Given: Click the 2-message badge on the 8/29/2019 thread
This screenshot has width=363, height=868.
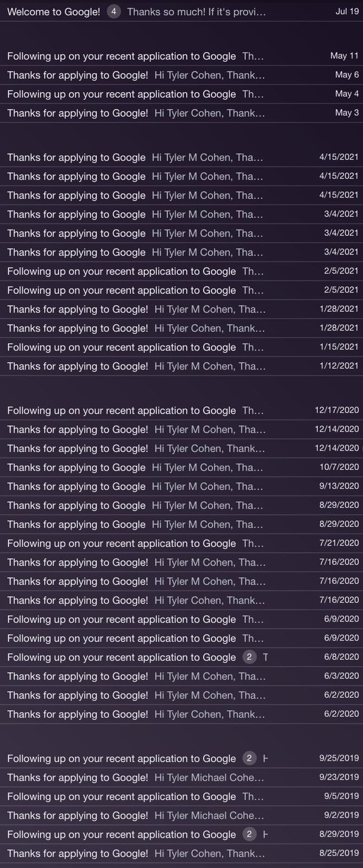Looking at the screenshot, I should (249, 834).
